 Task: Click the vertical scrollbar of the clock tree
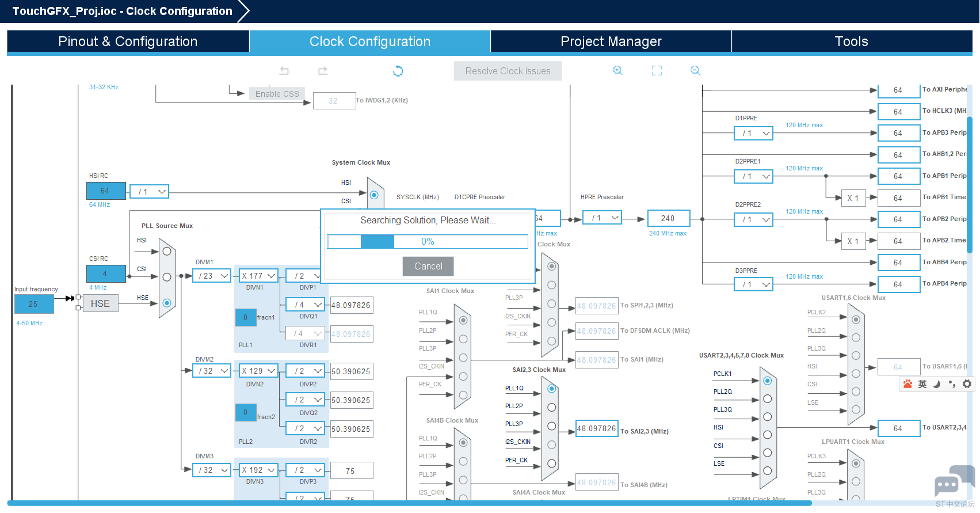tap(970, 185)
